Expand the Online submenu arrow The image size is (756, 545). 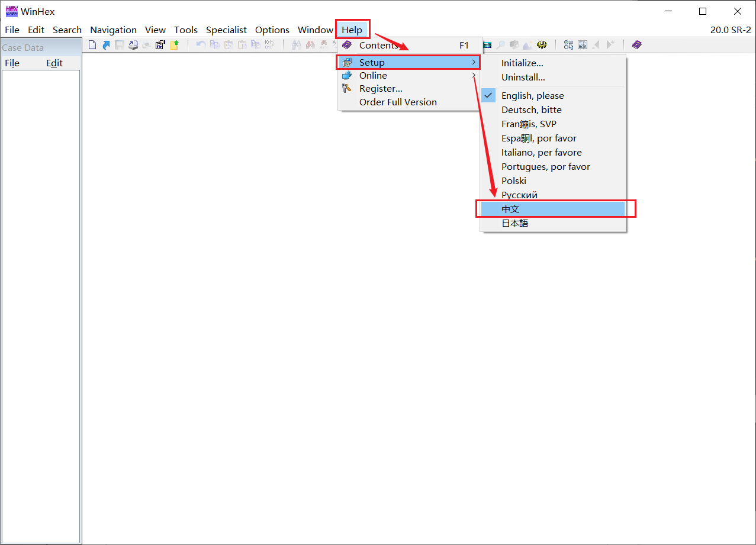pos(474,76)
